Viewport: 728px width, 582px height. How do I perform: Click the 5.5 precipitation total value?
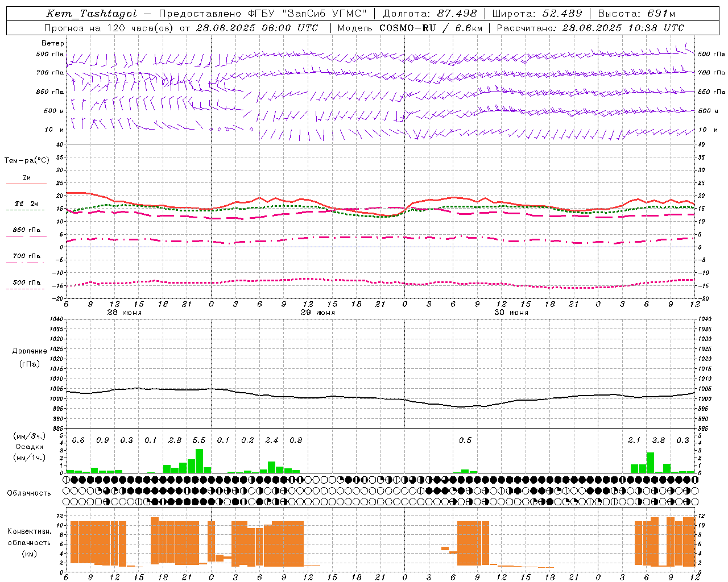[x=199, y=440]
